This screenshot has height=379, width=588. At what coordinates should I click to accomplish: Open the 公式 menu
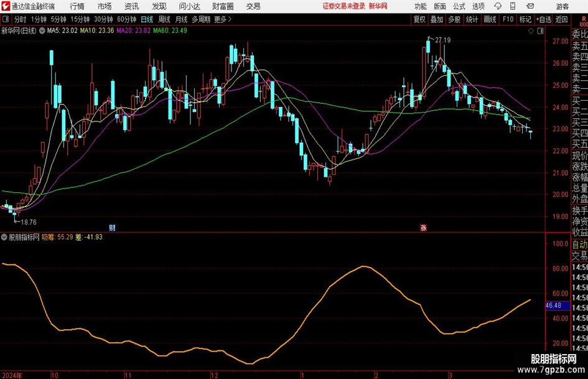click(459, 6)
